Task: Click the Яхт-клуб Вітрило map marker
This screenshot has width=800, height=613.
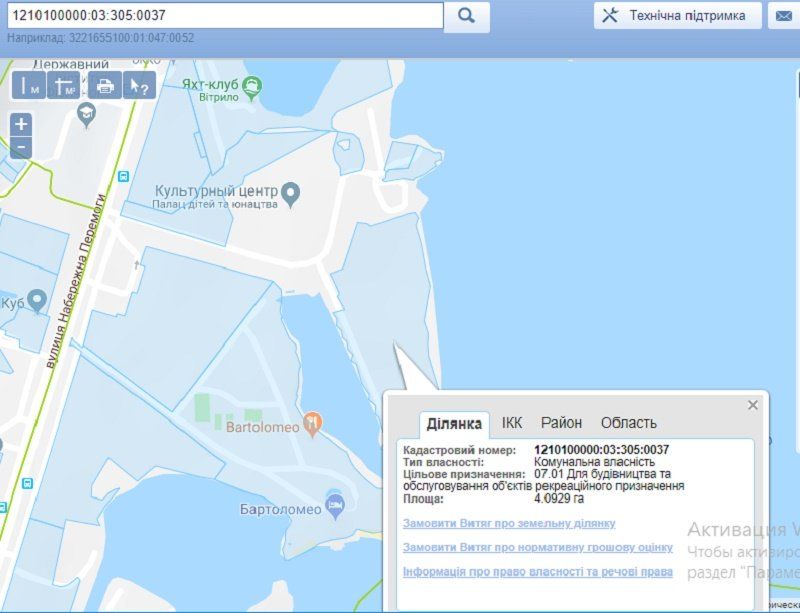Action: coord(253,87)
